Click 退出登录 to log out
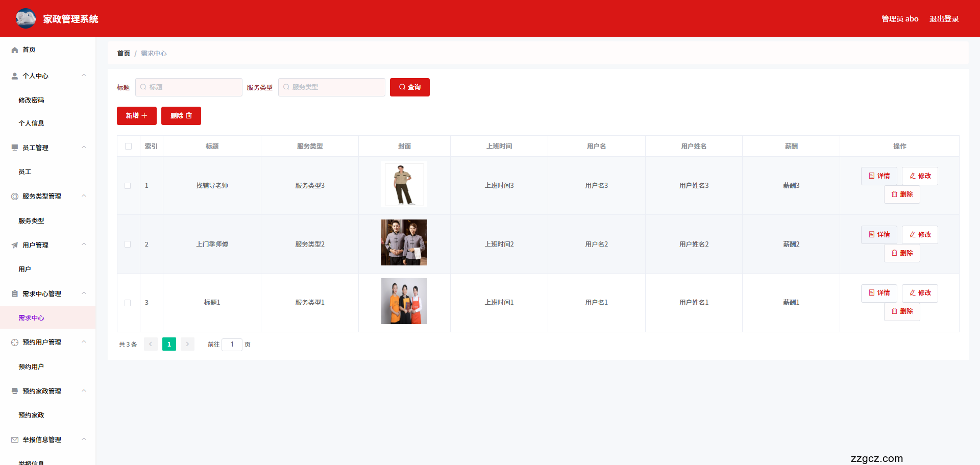 tap(944, 19)
